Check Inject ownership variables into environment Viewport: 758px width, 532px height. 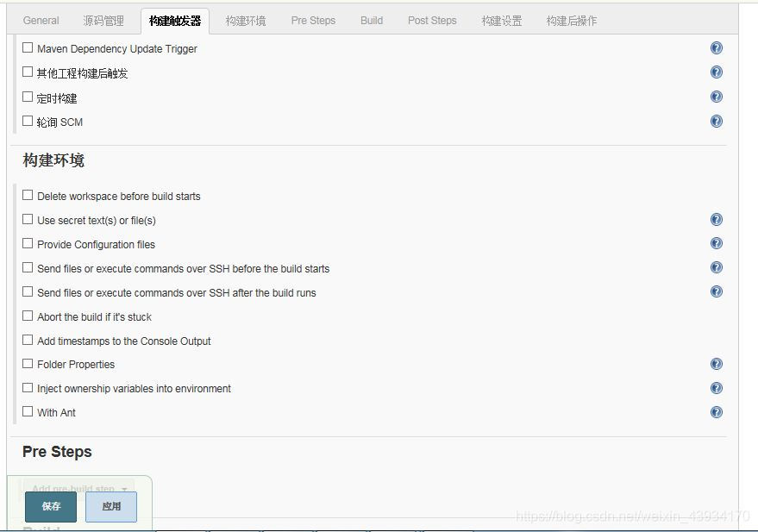28,387
